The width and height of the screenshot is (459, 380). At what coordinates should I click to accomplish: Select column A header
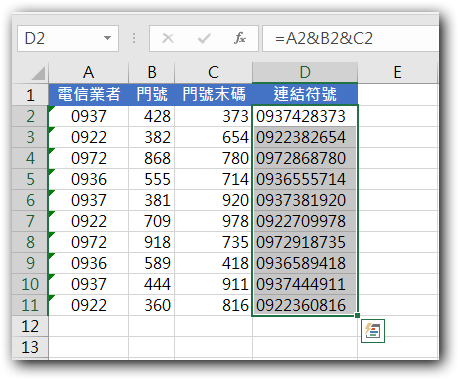[88, 72]
